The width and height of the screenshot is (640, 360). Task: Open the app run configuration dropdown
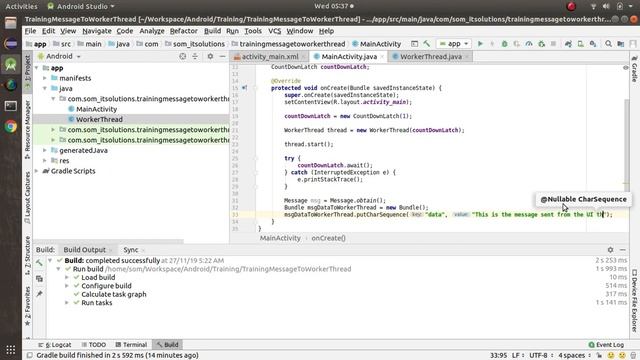pyautogui.click(x=454, y=44)
